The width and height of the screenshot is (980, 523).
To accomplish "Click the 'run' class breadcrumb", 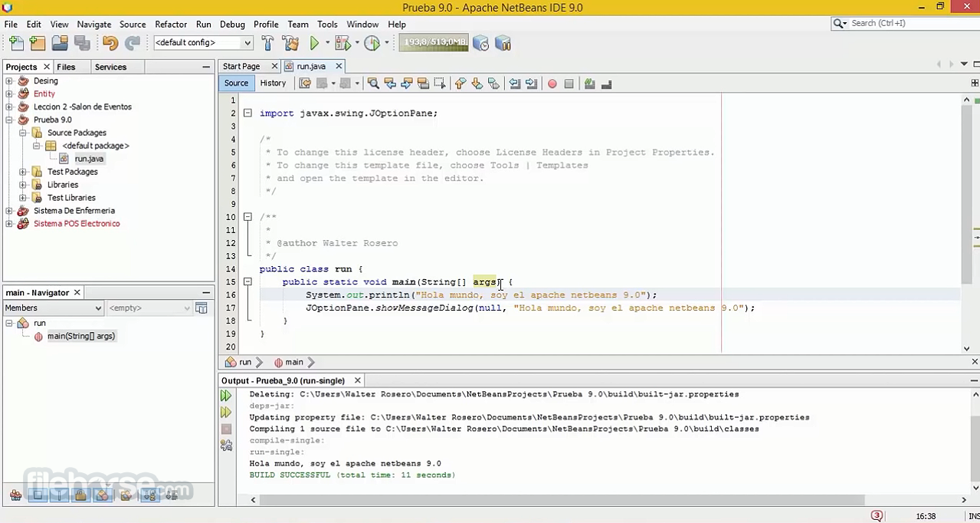I will point(245,362).
